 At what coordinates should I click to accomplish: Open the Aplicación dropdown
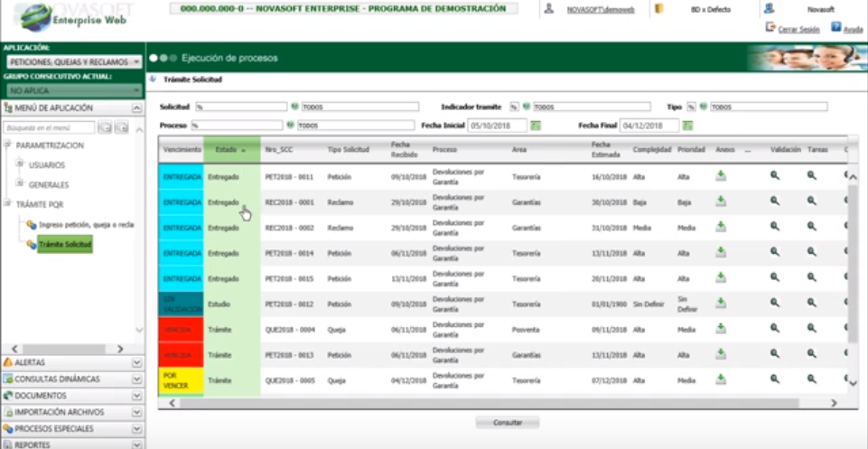pos(72,62)
